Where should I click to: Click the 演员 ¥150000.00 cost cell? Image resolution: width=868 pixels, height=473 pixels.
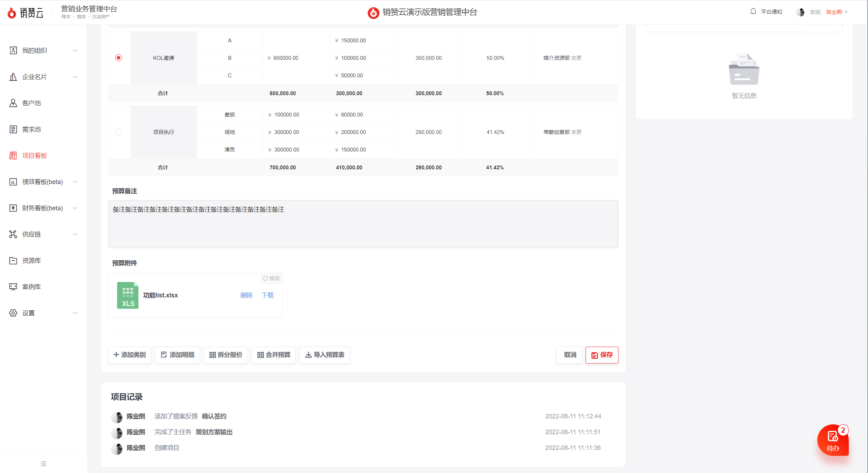click(363, 149)
